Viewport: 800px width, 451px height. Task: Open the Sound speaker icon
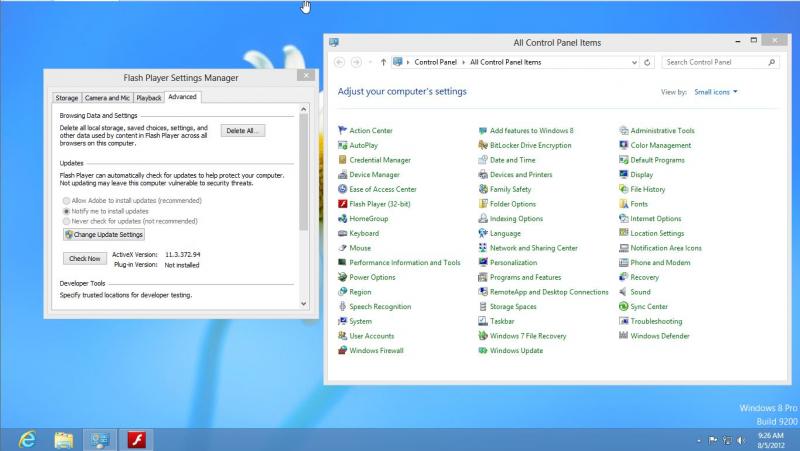pyautogui.click(x=623, y=292)
